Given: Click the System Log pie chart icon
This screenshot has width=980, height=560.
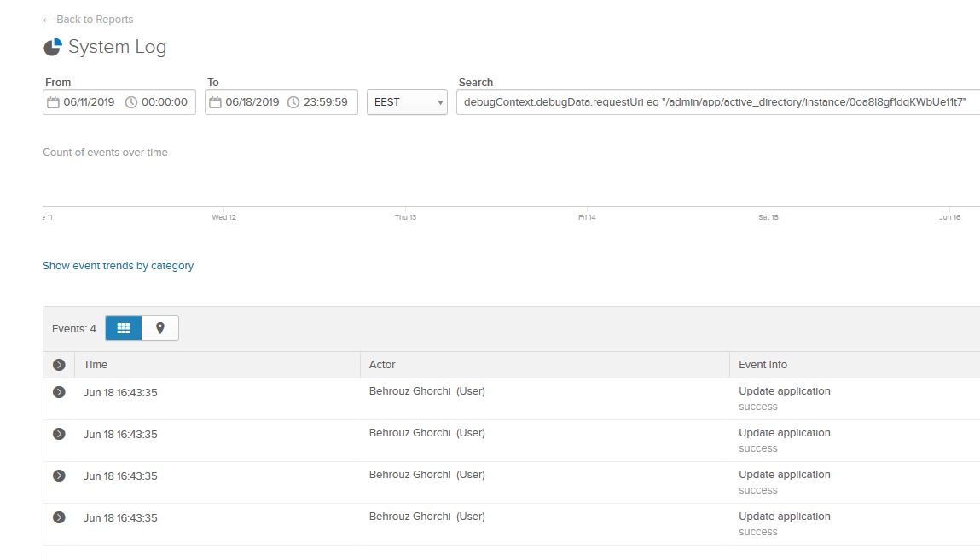Looking at the screenshot, I should point(53,47).
